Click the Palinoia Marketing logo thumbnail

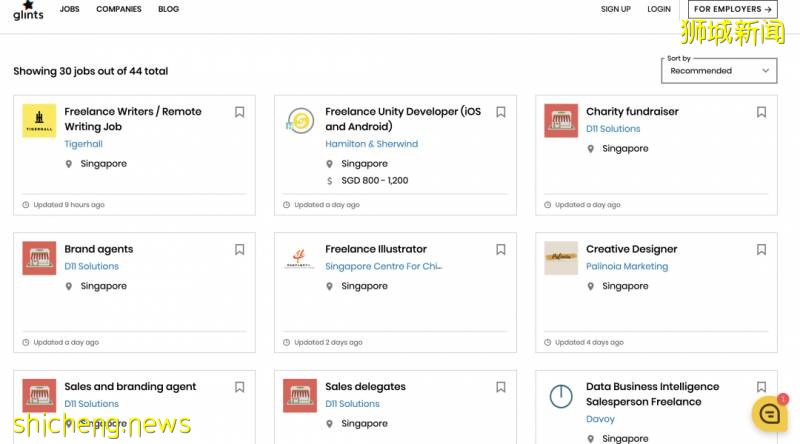pos(561,258)
